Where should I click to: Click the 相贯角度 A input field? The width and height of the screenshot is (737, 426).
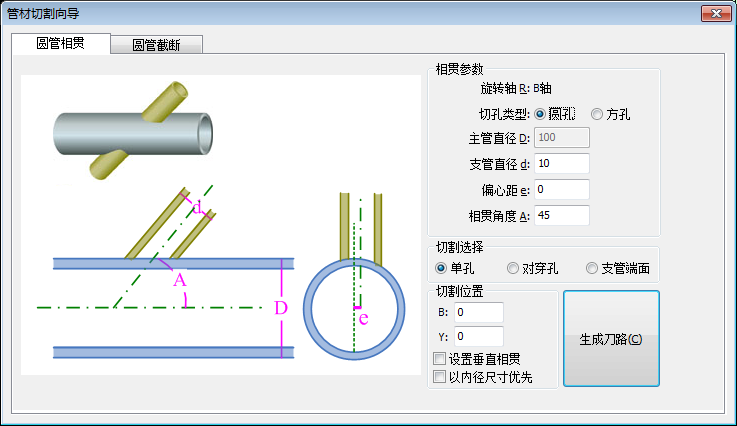[562, 215]
